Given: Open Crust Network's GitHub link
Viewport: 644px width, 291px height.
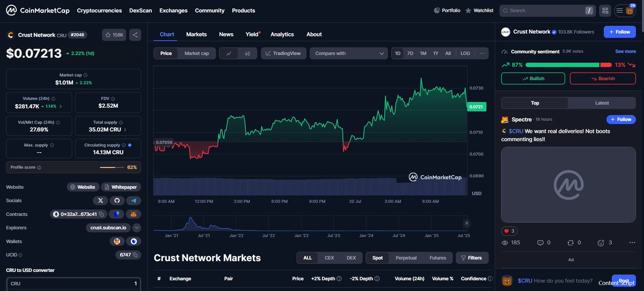Looking at the screenshot, I should coord(117,200).
